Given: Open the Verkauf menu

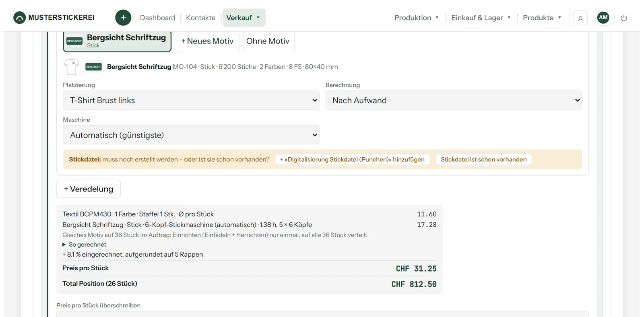Looking at the screenshot, I should click(x=244, y=18).
